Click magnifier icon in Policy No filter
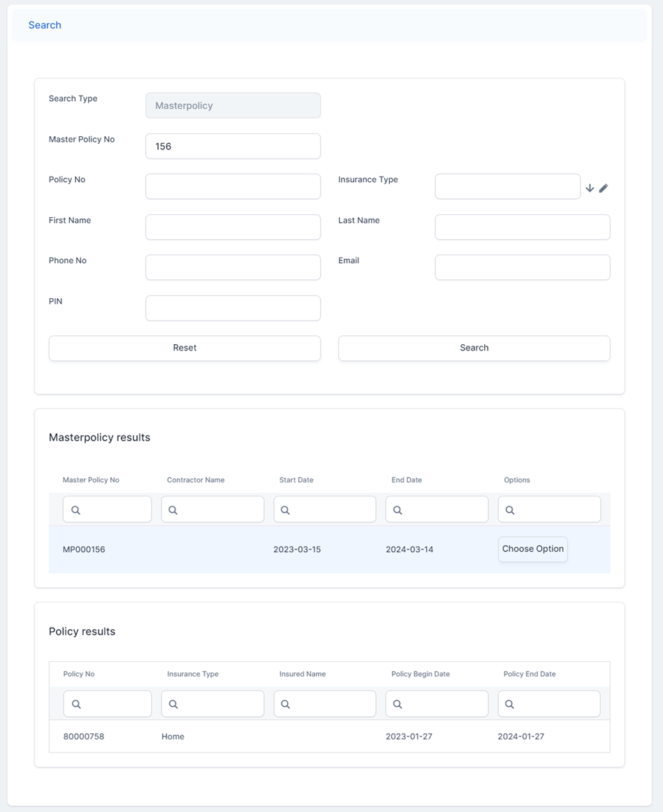This screenshot has height=812, width=663. (x=77, y=704)
